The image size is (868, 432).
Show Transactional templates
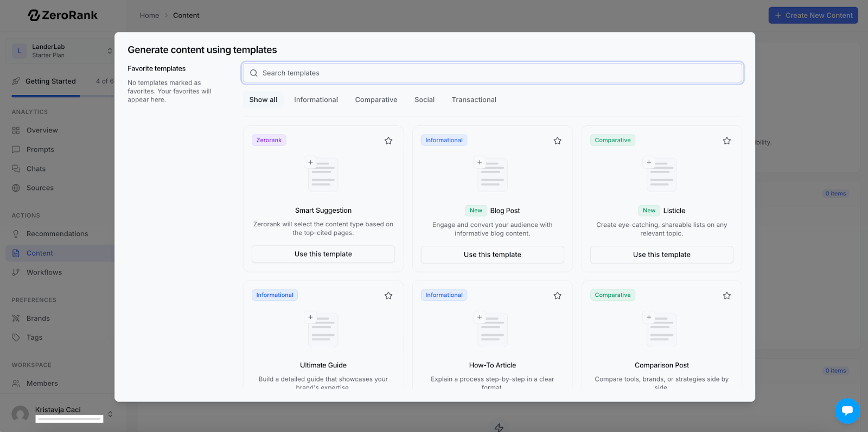tap(474, 100)
